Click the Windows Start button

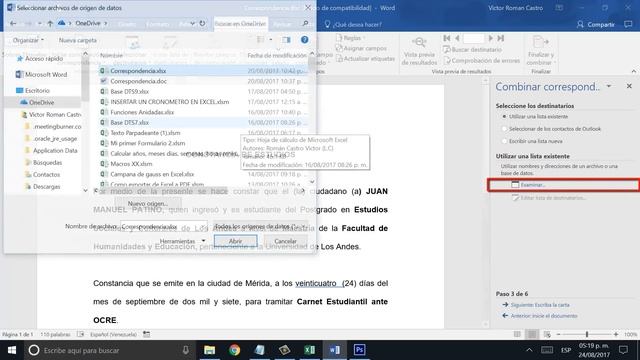click(12, 350)
